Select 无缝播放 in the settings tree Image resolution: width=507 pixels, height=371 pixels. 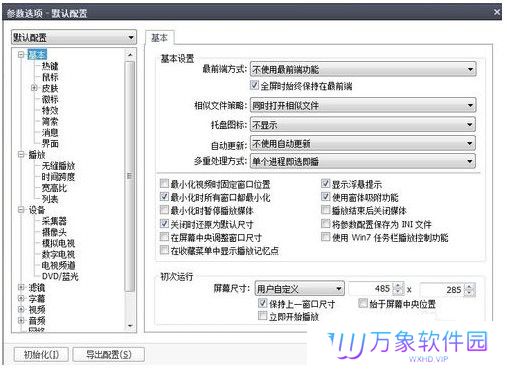[58, 166]
